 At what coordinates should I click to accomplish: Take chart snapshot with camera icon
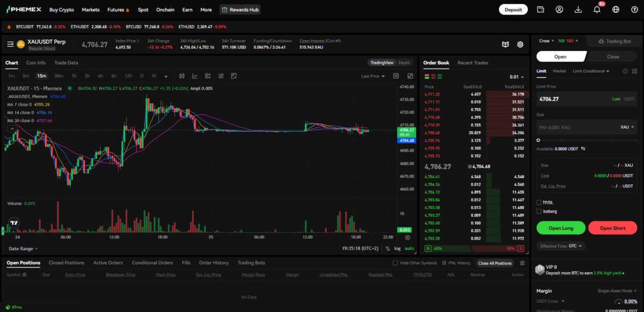coord(396,76)
